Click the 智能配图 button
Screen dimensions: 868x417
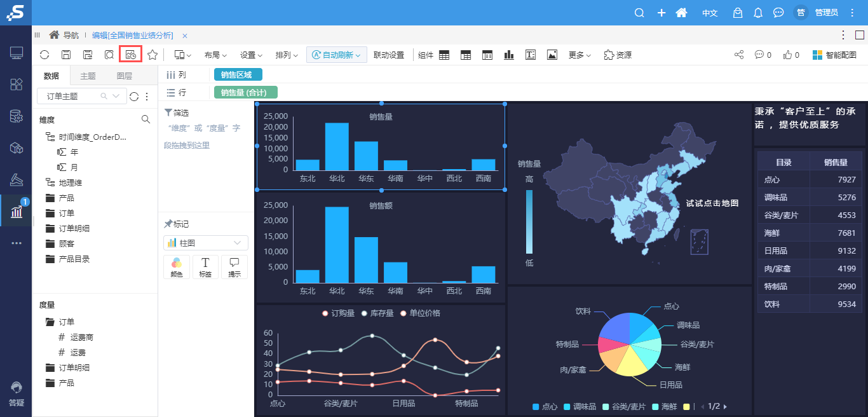coord(834,55)
